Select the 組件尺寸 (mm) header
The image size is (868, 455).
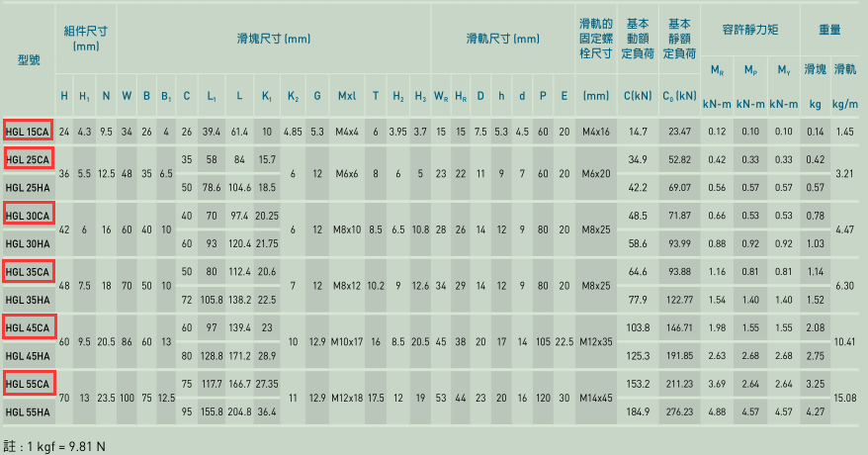(x=86, y=38)
